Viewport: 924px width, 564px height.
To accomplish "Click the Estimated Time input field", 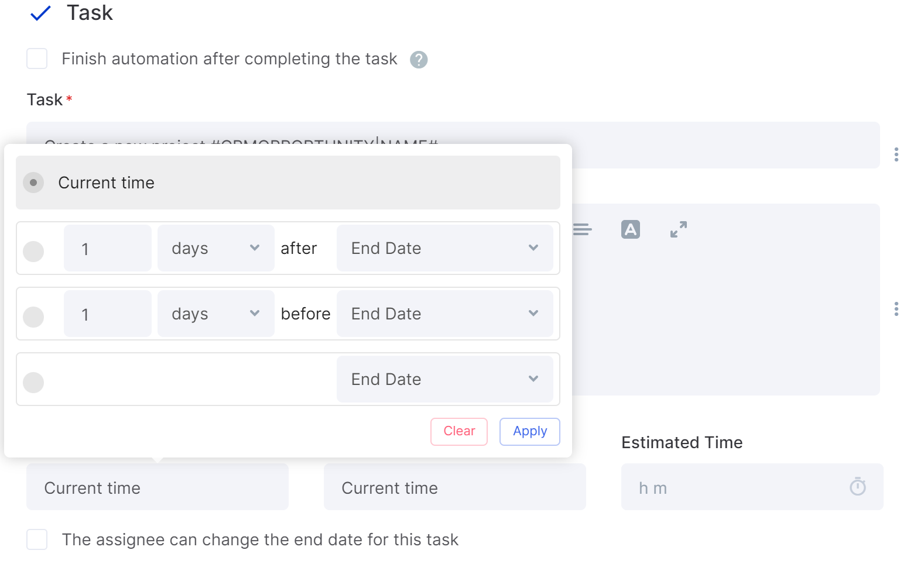I will tap(752, 487).
